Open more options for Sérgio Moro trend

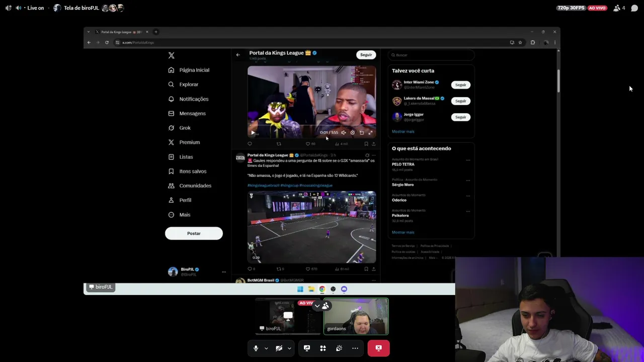[468, 180]
